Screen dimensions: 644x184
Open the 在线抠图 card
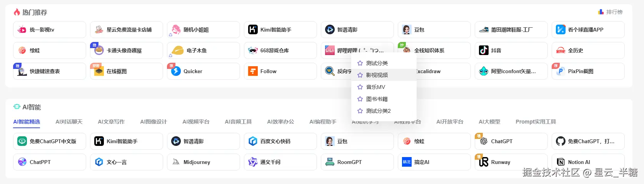(127, 71)
